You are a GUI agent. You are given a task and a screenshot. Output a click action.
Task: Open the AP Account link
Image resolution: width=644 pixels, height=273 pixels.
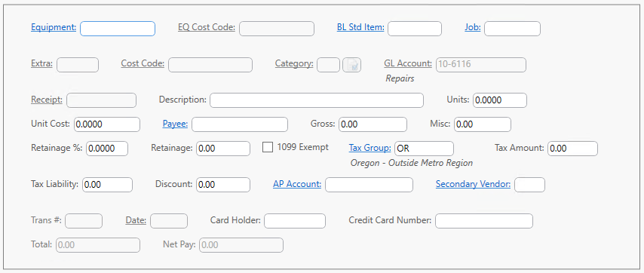tap(297, 184)
